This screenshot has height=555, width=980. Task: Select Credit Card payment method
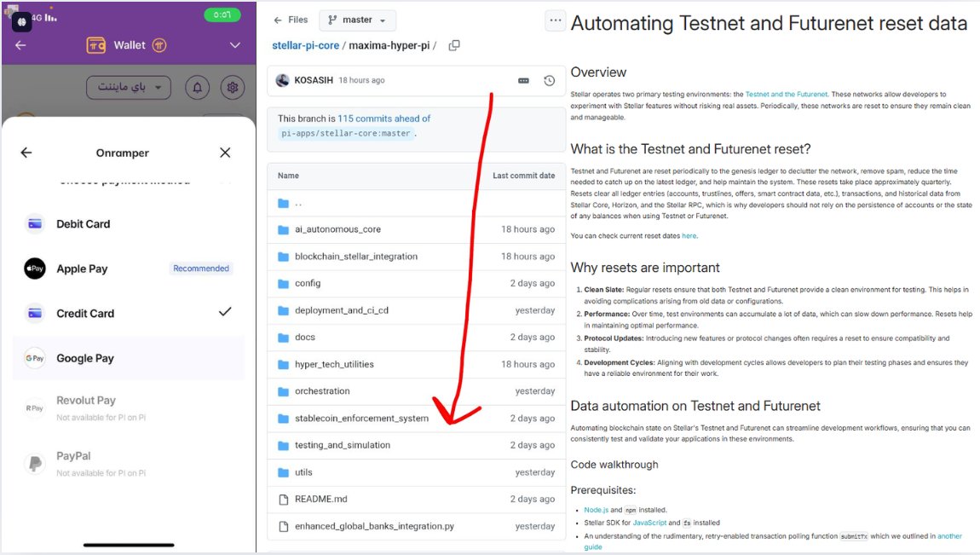[x=128, y=313]
